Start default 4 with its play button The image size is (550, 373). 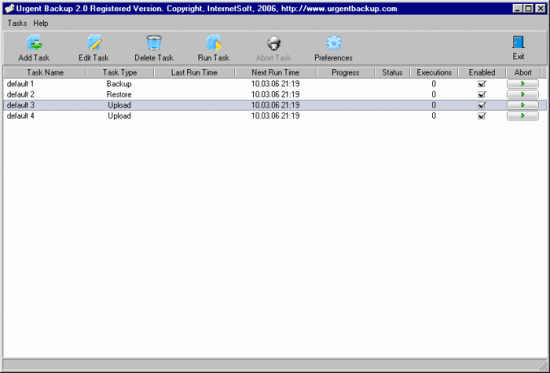[x=523, y=116]
